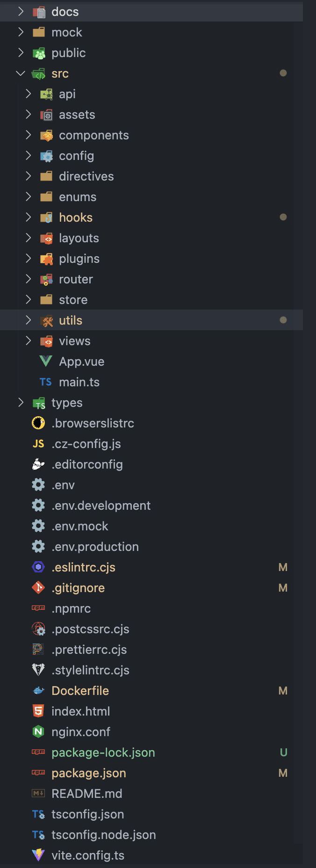
Task: Click the Vite icon beside vite.config.ts
Action: click(38, 855)
